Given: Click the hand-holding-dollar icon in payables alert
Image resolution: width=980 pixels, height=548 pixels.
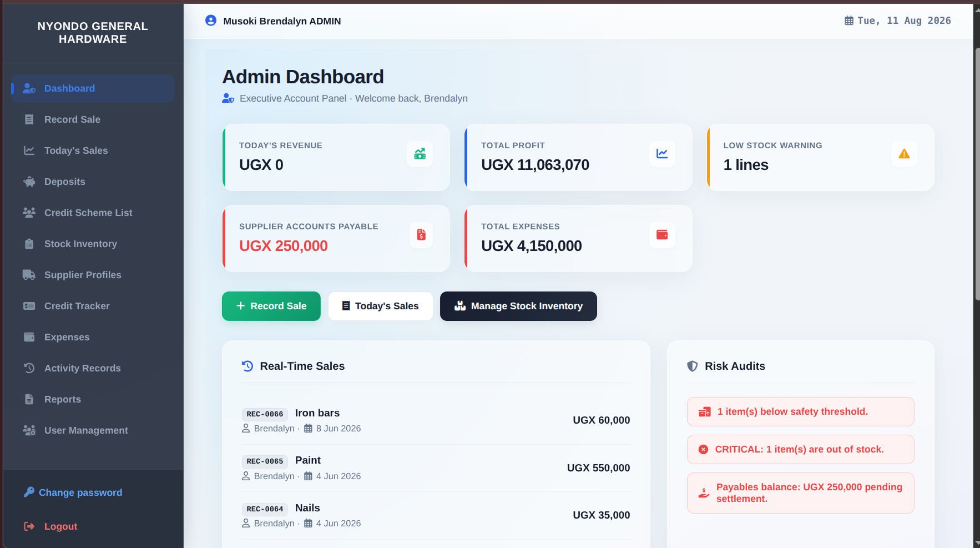Looking at the screenshot, I should 704,493.
